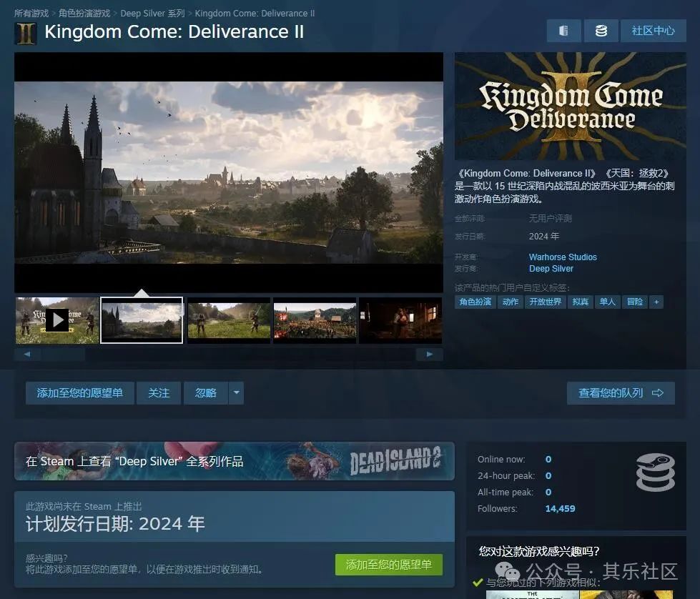The image size is (700, 599).
Task: Click green checkmark beside similar games text
Action: 478,583
